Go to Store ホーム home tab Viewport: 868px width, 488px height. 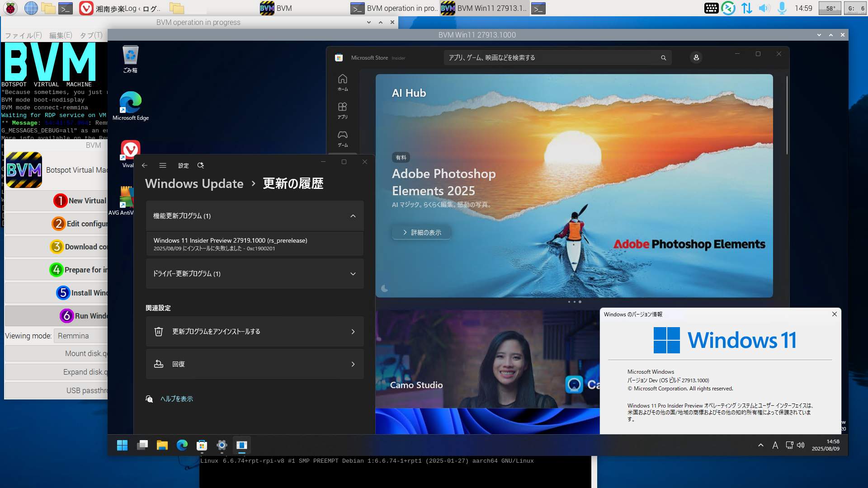(343, 83)
